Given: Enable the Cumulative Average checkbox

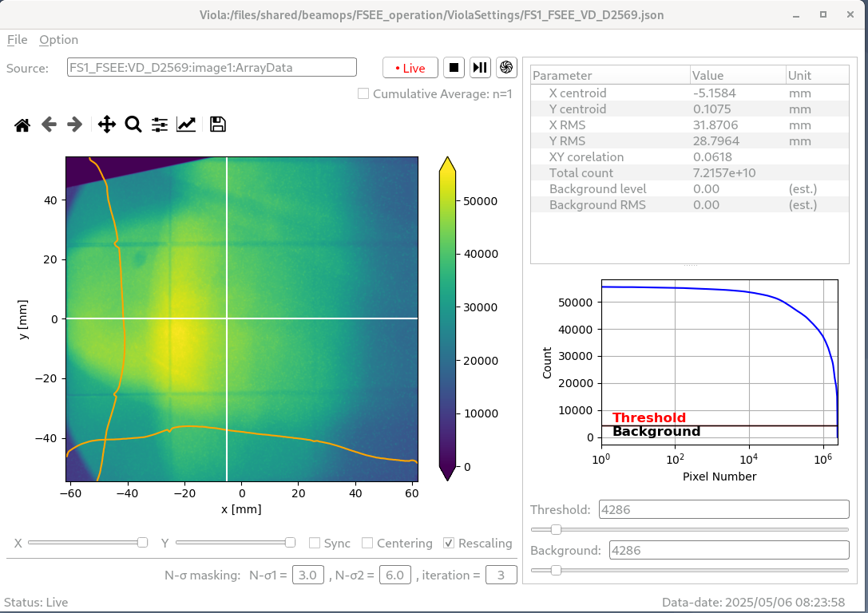Looking at the screenshot, I should 363,93.
